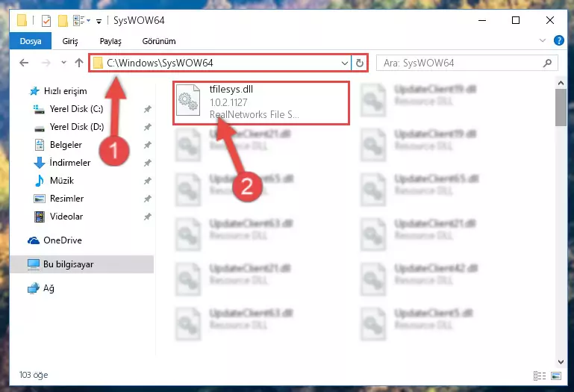Image resolution: width=574 pixels, height=392 pixels.
Task: Open the Giriş ribbon tab
Action: (70, 41)
